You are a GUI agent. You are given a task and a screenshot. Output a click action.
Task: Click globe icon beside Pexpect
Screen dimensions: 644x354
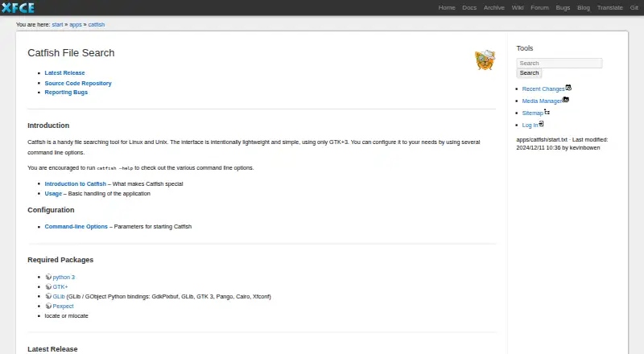(x=48, y=306)
